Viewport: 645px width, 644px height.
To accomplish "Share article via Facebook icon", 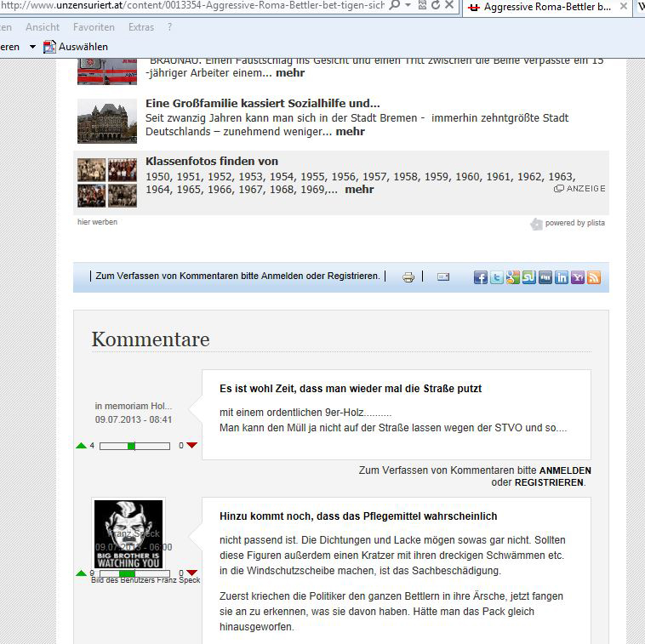I will [481, 277].
